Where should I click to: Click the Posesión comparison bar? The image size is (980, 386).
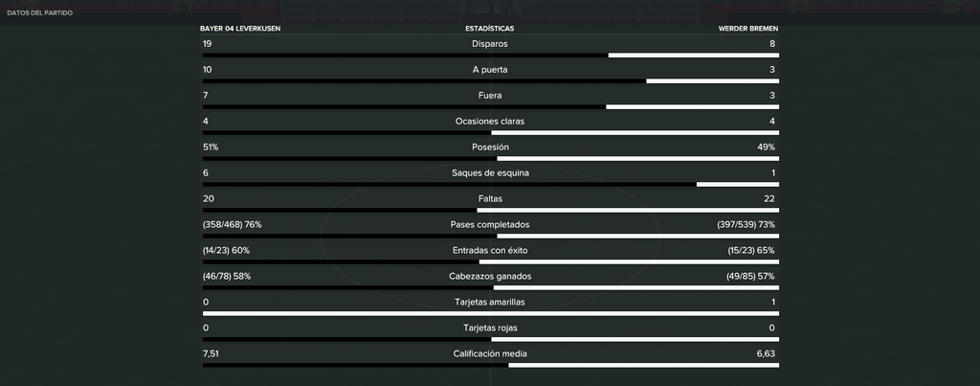click(x=491, y=159)
